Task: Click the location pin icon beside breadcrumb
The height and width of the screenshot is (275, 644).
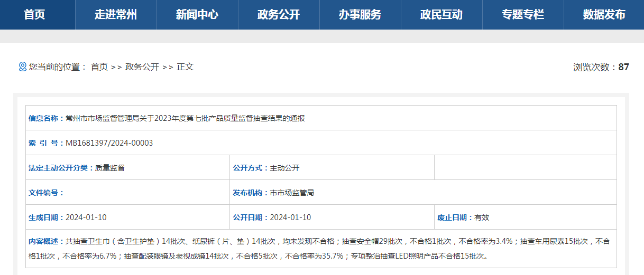Action: [x=23, y=67]
